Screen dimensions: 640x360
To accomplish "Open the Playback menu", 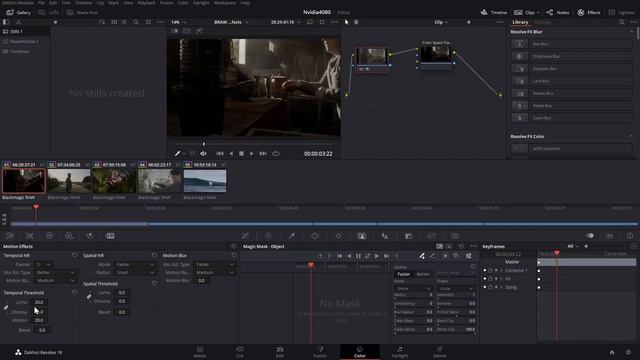I will pyautogui.click(x=146, y=3).
